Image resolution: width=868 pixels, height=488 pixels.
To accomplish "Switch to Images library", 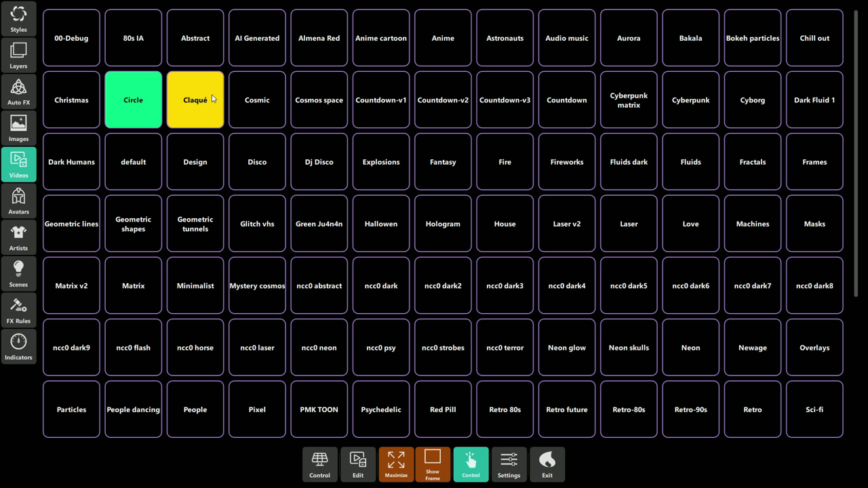I will pos(18,127).
